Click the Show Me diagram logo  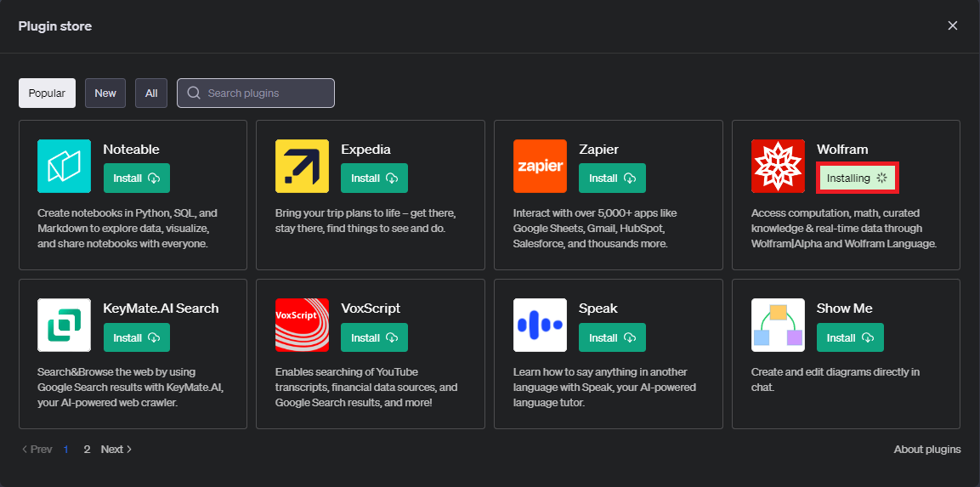point(778,325)
